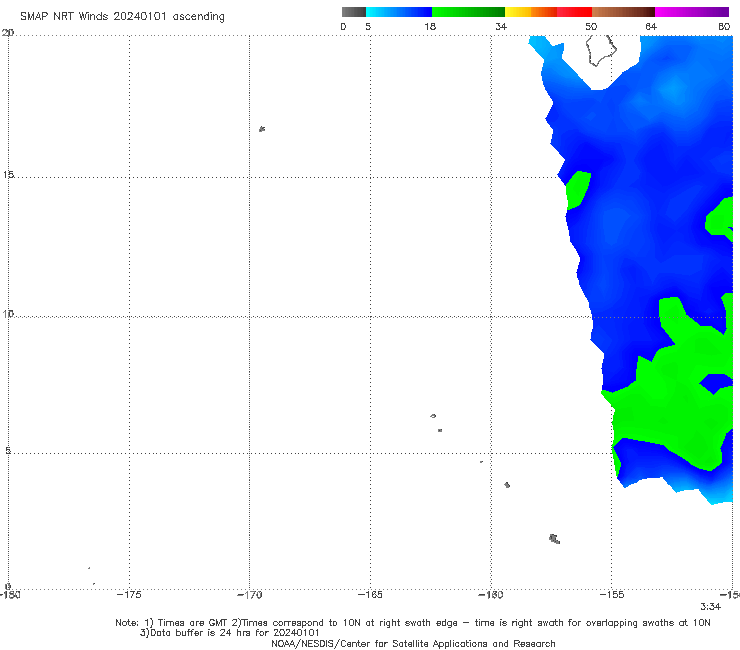This screenshot has height=650, width=740.
Task: Click the longitude label '-170'
Action: click(x=249, y=595)
